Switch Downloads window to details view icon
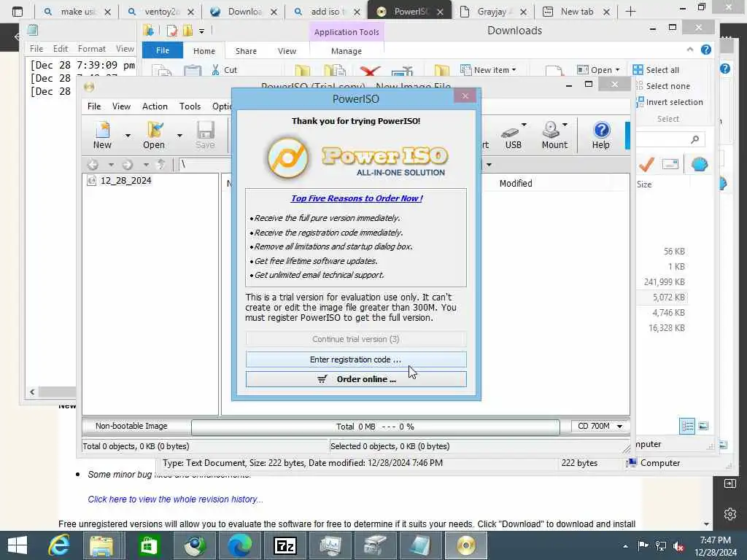 click(x=687, y=426)
